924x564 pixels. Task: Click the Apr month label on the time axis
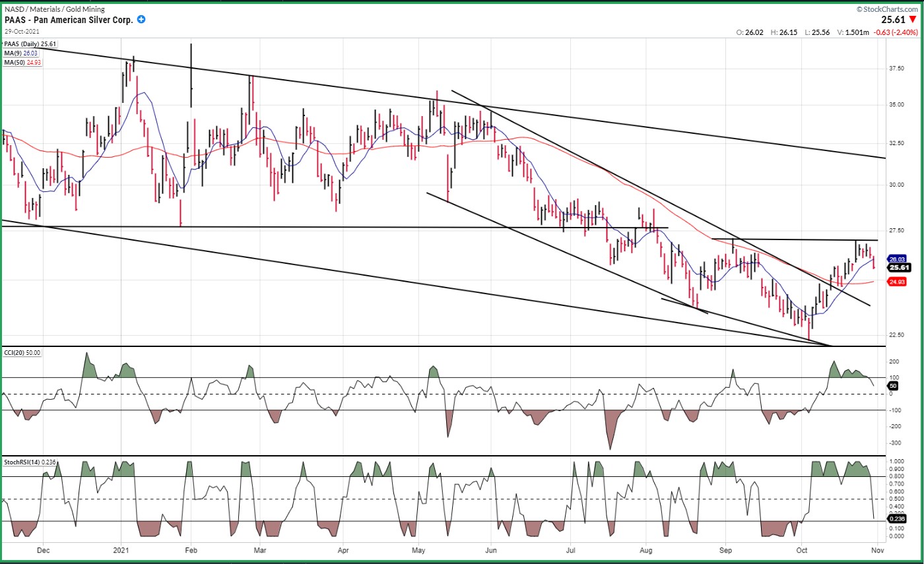(x=343, y=549)
